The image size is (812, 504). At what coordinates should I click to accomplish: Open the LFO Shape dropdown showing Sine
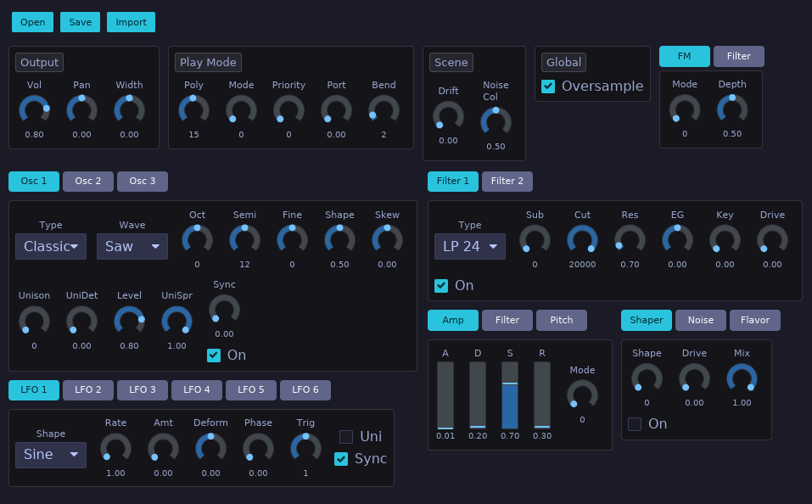click(x=51, y=455)
